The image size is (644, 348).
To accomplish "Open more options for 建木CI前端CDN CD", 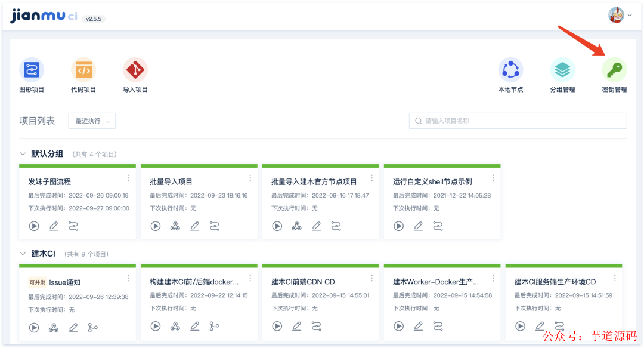I will pyautogui.click(x=371, y=279).
